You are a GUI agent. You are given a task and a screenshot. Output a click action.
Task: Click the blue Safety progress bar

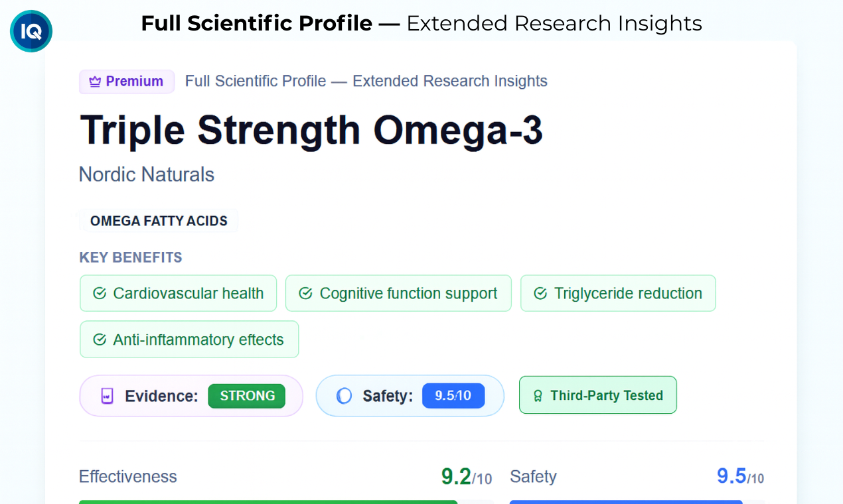[626, 502]
